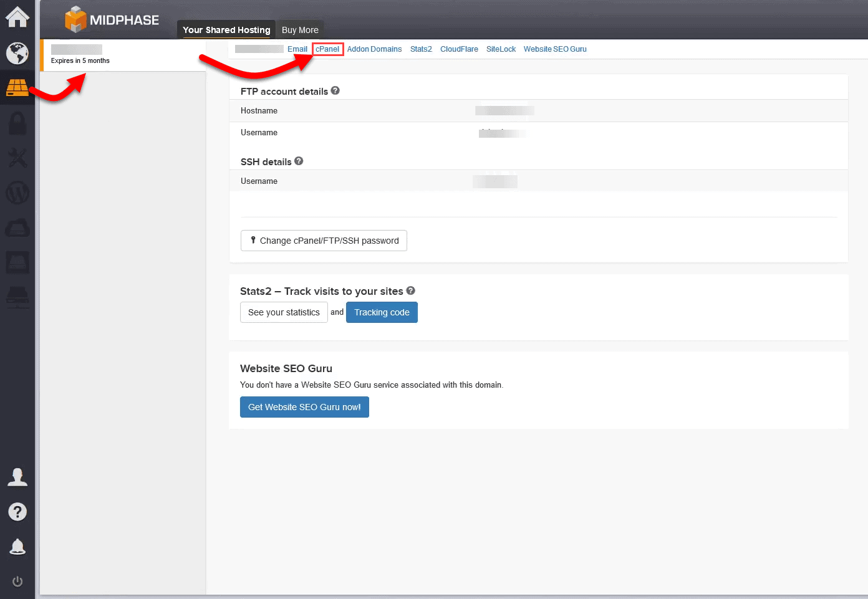Open Addon Domains

pyautogui.click(x=374, y=49)
